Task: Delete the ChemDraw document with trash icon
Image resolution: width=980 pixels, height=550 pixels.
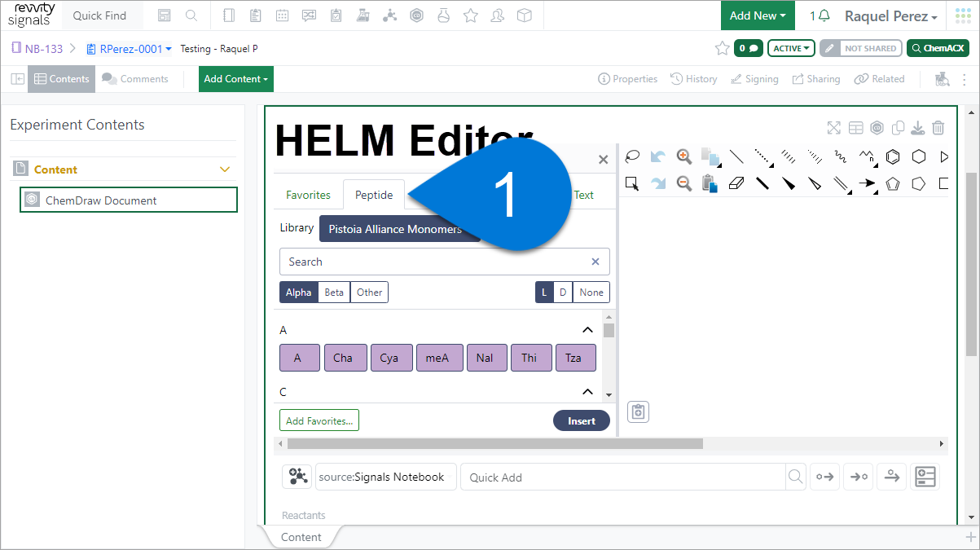Action: [938, 128]
